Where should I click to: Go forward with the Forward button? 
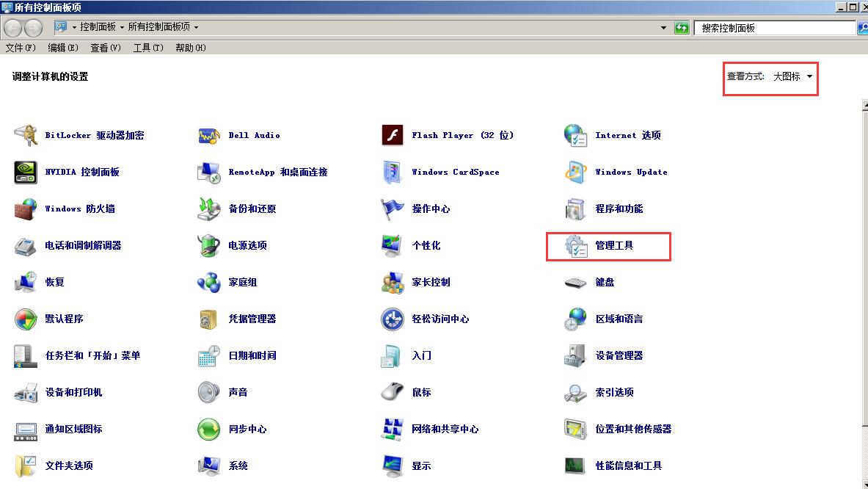(33, 28)
